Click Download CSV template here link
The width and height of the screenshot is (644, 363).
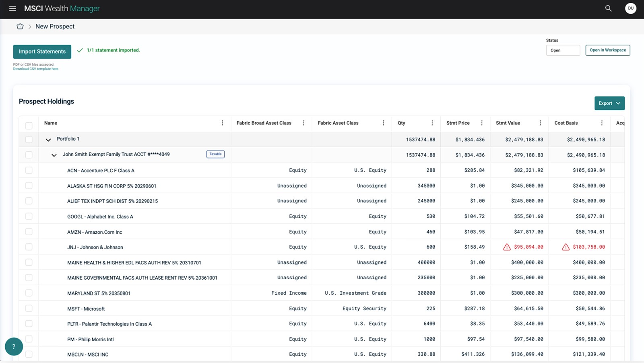pyautogui.click(x=36, y=69)
